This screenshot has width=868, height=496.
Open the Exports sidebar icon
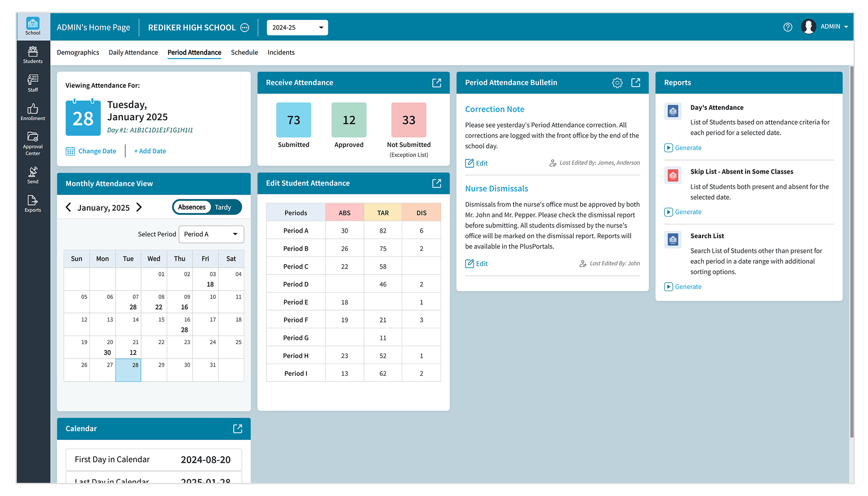[33, 203]
